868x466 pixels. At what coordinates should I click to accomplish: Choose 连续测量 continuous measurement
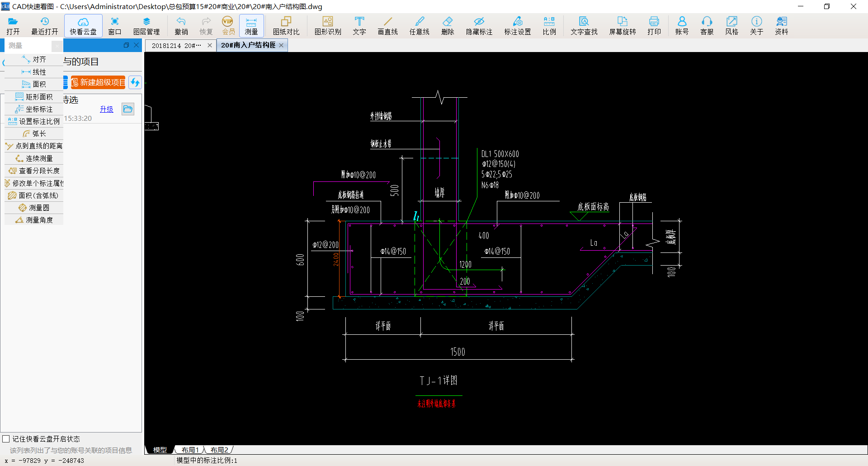34,158
